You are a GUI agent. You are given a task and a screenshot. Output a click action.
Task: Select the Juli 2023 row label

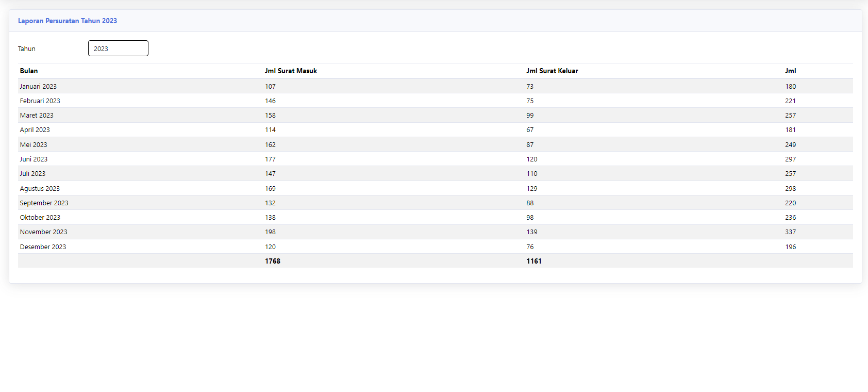(32, 174)
